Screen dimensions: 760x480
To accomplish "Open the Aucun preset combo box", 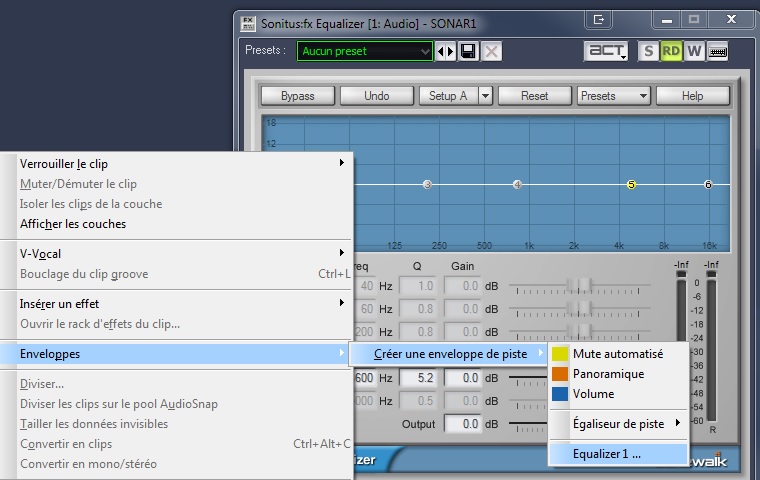I will point(364,51).
